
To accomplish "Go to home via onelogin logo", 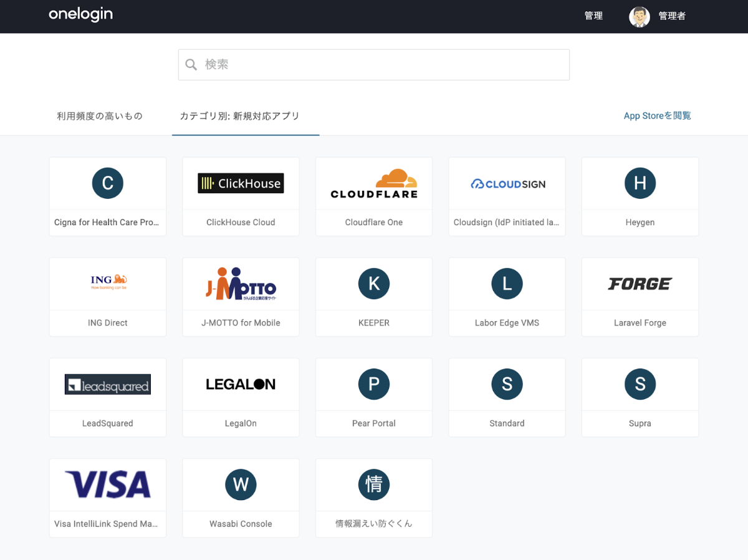I will point(81,15).
